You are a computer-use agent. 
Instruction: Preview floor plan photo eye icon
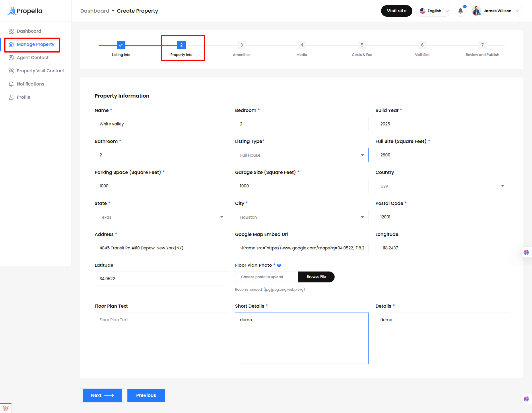tap(279, 265)
